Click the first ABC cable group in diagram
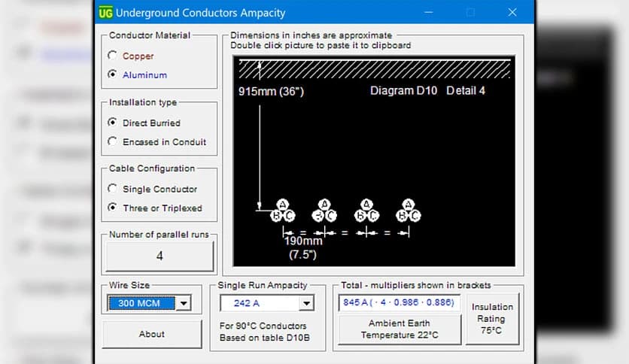The height and width of the screenshot is (364, 629). [x=283, y=211]
